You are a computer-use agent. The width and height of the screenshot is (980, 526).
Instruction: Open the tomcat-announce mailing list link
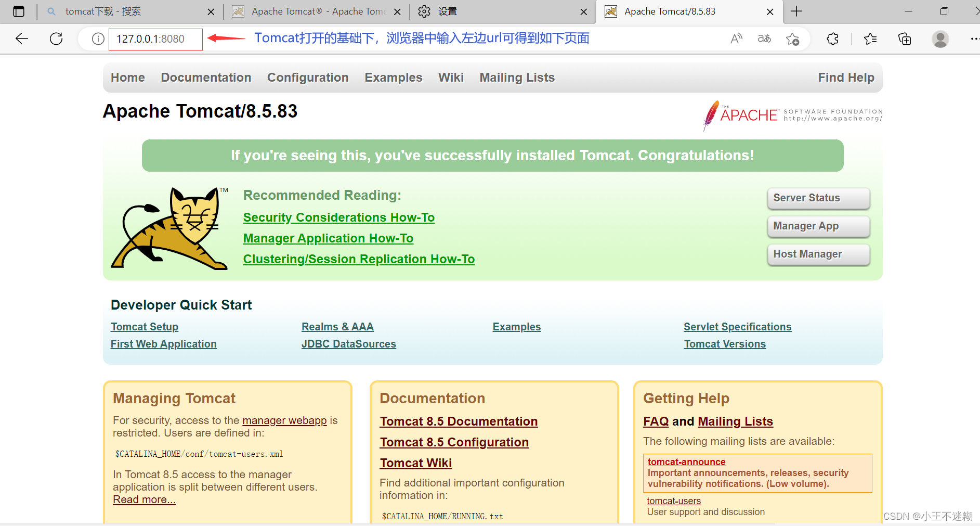[x=687, y=461]
